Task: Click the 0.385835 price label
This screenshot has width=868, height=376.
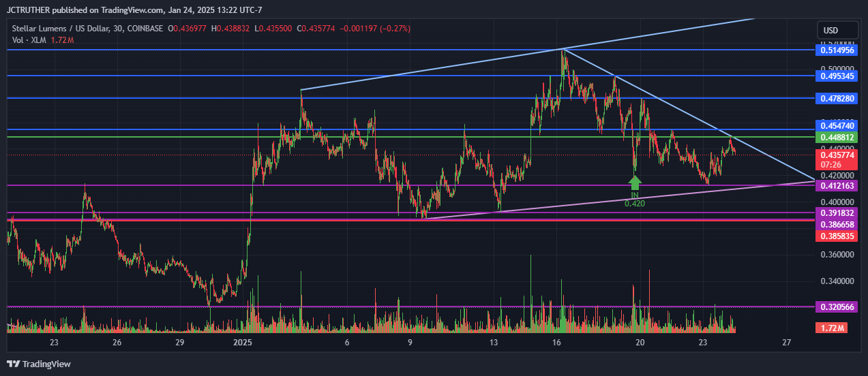Action: (837, 235)
